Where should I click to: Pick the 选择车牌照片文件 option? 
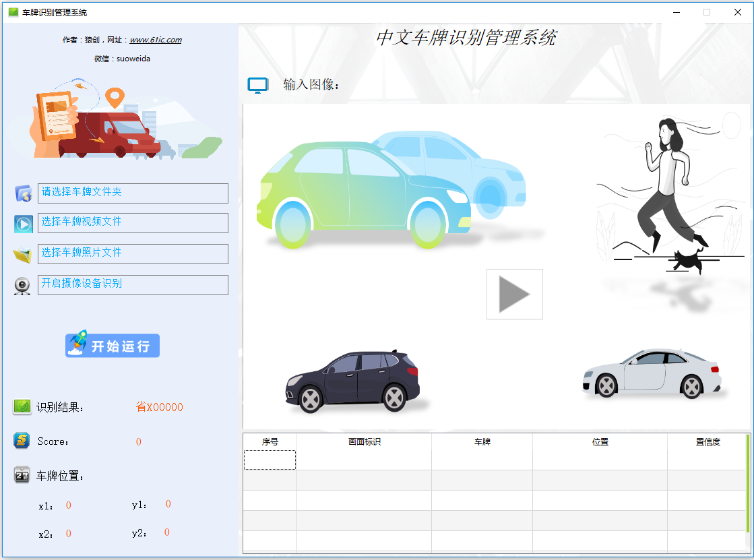click(133, 254)
